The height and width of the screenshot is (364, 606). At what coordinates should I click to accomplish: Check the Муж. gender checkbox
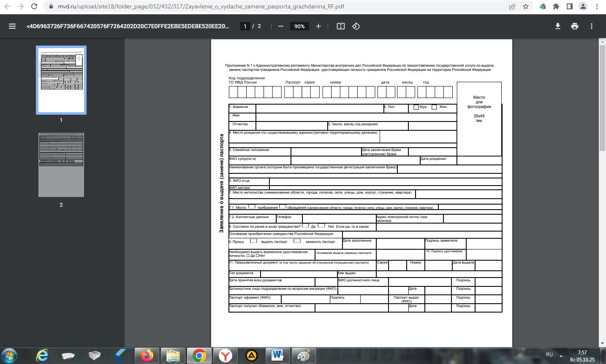point(416,107)
